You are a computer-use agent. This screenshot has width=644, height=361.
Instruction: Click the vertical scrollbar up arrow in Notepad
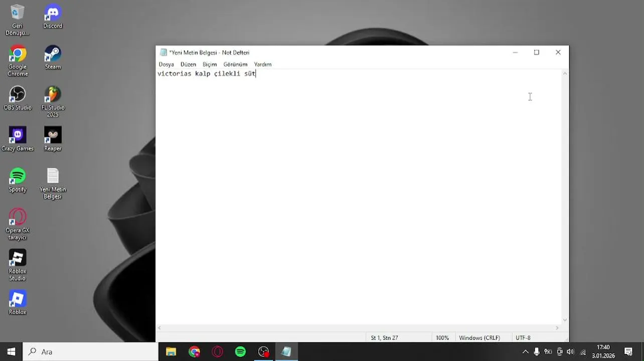[x=565, y=73]
